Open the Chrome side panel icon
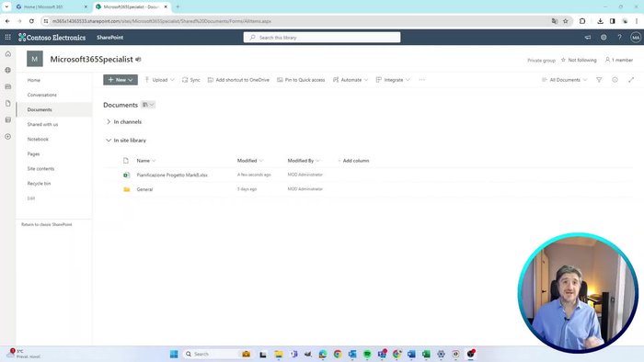Image resolution: width=644 pixels, height=362 pixels. 613,21
